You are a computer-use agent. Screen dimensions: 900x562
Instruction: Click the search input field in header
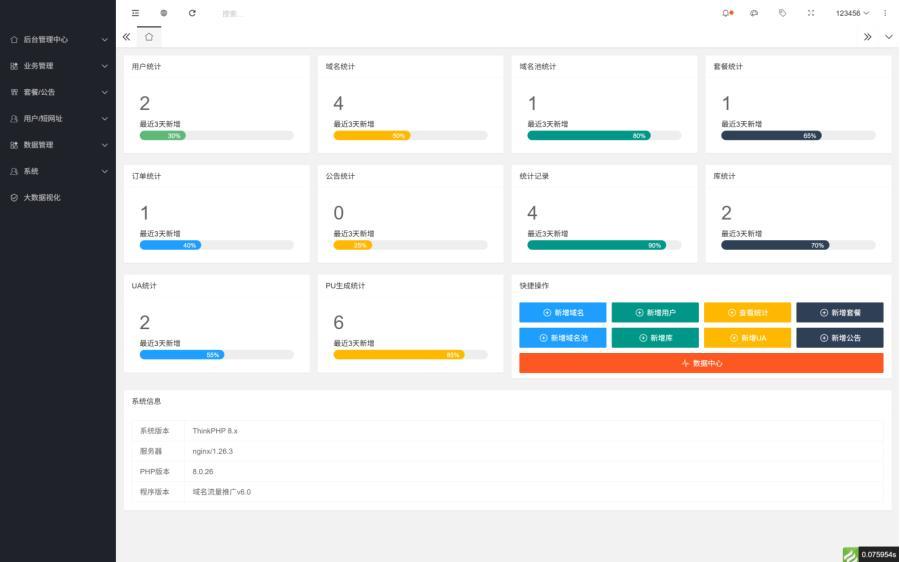point(260,13)
